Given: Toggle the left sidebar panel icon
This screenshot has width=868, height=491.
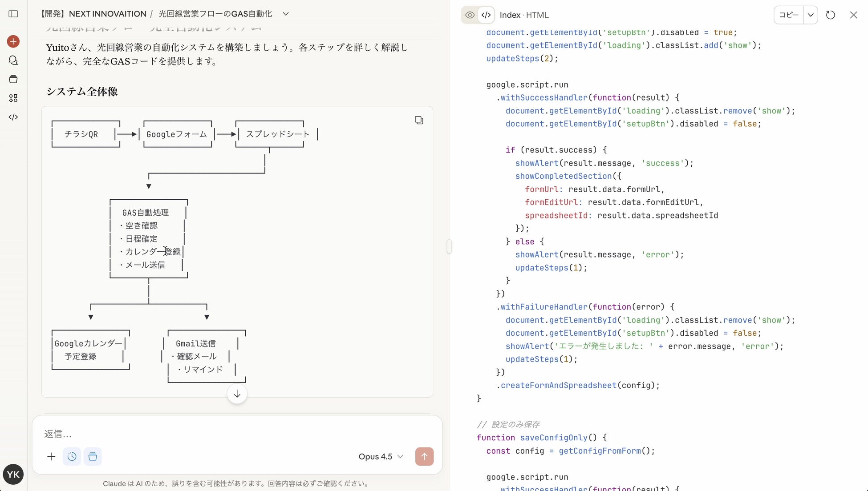Looking at the screenshot, I should [x=13, y=14].
